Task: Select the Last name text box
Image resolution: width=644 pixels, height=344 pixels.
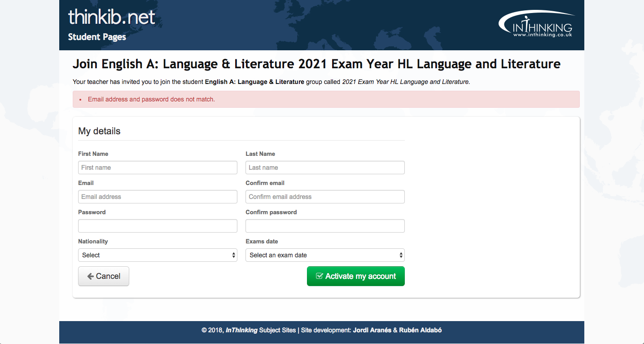Action: coord(325,168)
